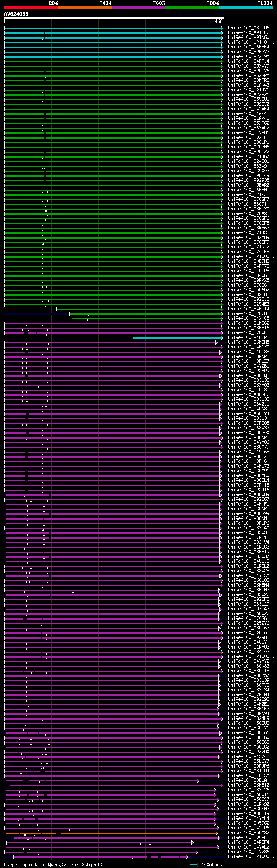277x868 pixels.
Task: Click label UniRef100_C4K173
Action: click(248, 466)
